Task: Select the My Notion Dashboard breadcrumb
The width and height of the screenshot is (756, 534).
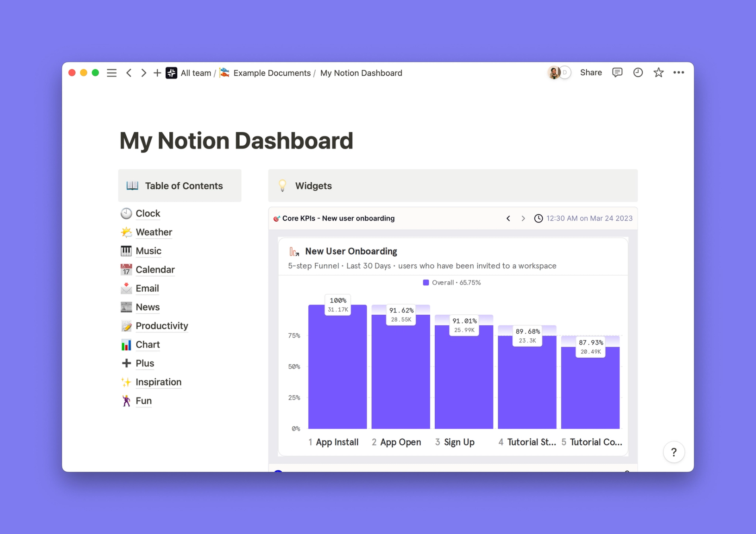Action: (361, 73)
